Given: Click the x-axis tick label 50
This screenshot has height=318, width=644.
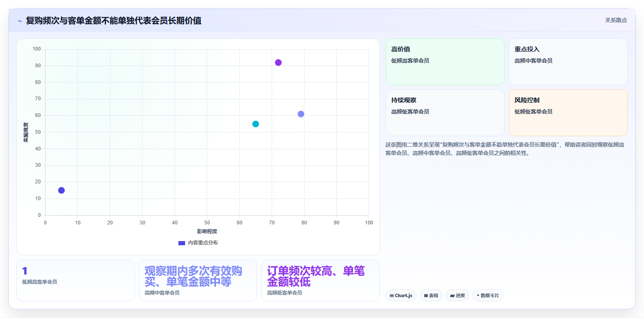Looking at the screenshot, I should pyautogui.click(x=207, y=223).
